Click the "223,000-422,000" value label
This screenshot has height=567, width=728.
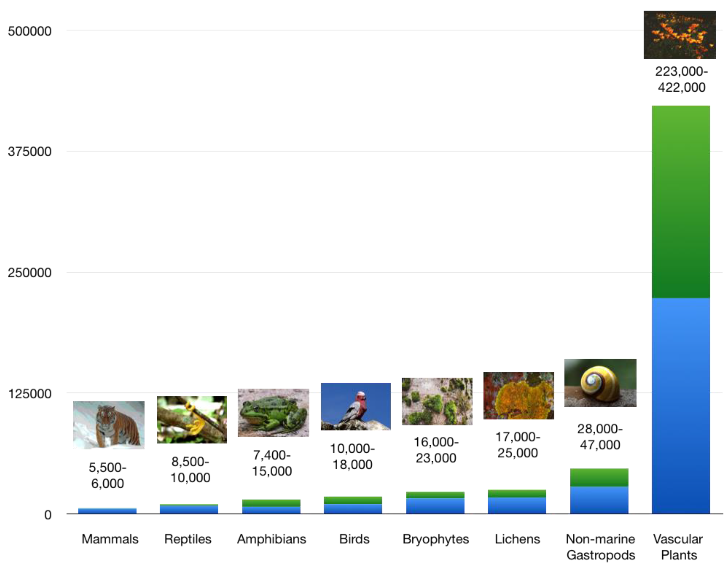pyautogui.click(x=681, y=79)
